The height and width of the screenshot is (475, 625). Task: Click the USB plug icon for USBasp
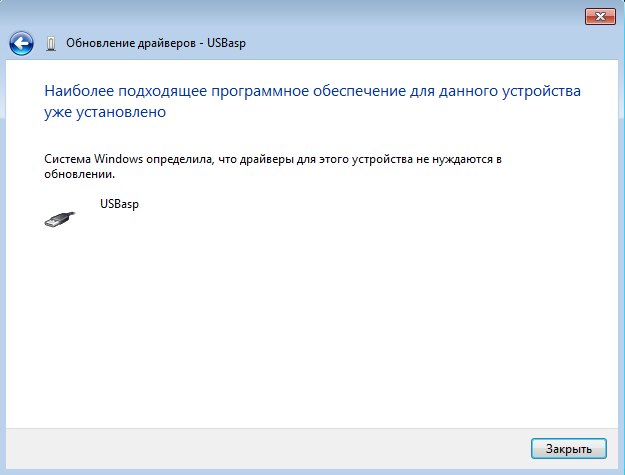[59, 219]
